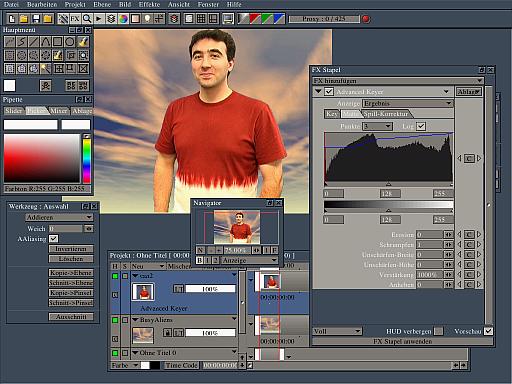Screen dimensions: 512x384
Task: Switch to the Key tab
Action: pyautogui.click(x=331, y=114)
